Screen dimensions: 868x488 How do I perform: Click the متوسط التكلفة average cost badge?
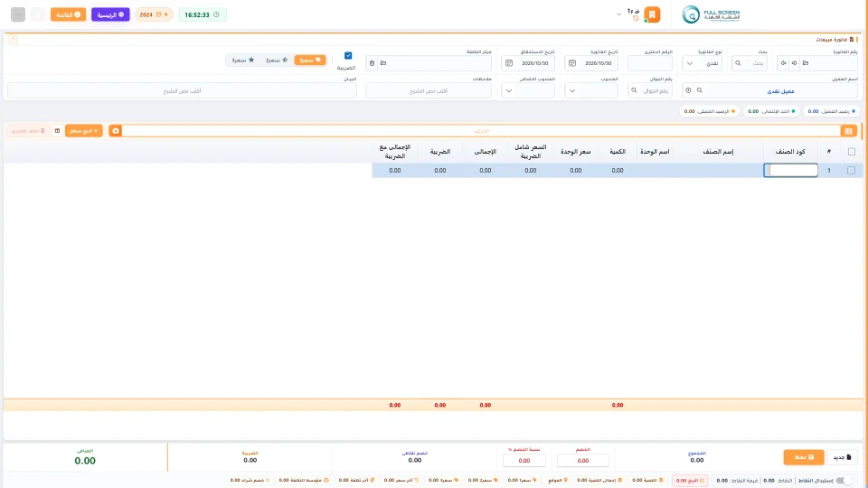[304, 480]
